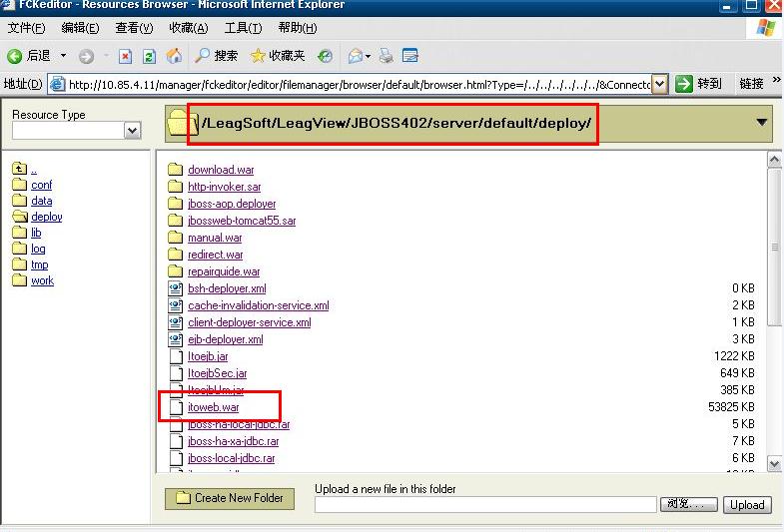This screenshot has height=532, width=784.
Task: Click the file list scroll down arrow
Action: tap(774, 463)
